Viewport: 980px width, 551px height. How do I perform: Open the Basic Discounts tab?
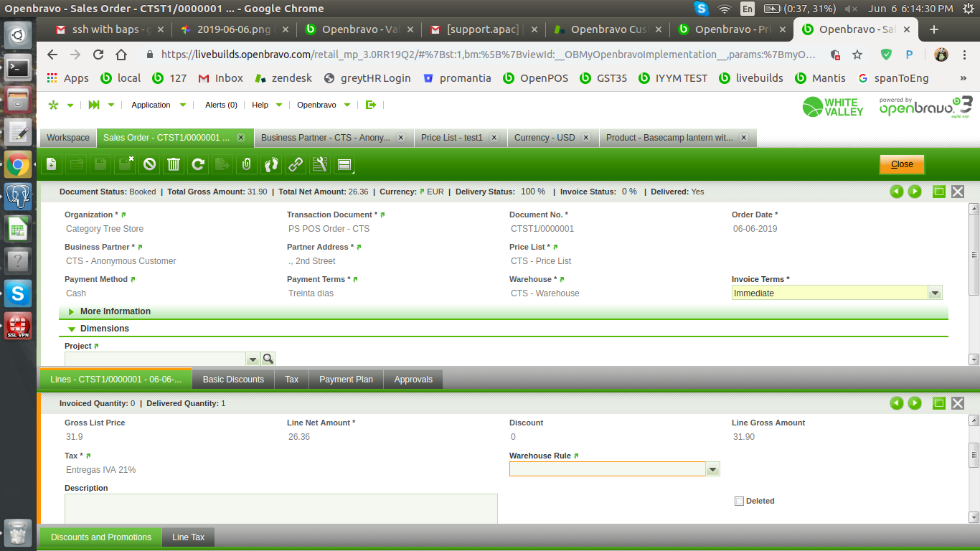click(x=233, y=380)
